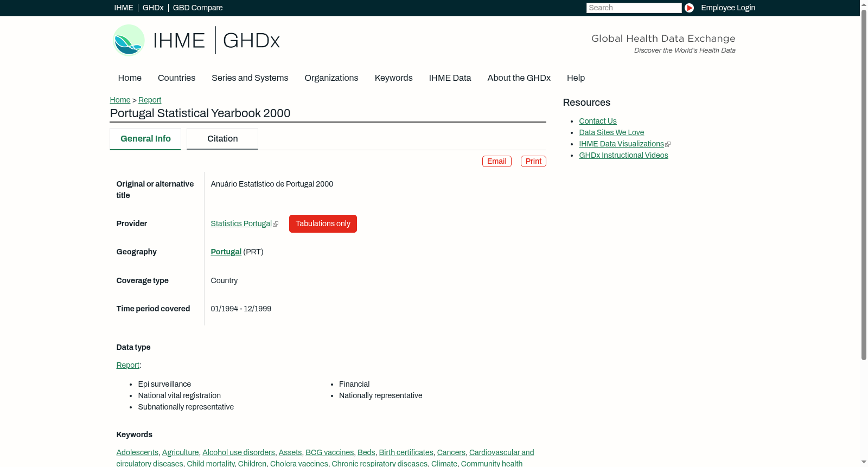The image size is (868, 467).
Task: Open the IHME Data menu
Action: [450, 78]
